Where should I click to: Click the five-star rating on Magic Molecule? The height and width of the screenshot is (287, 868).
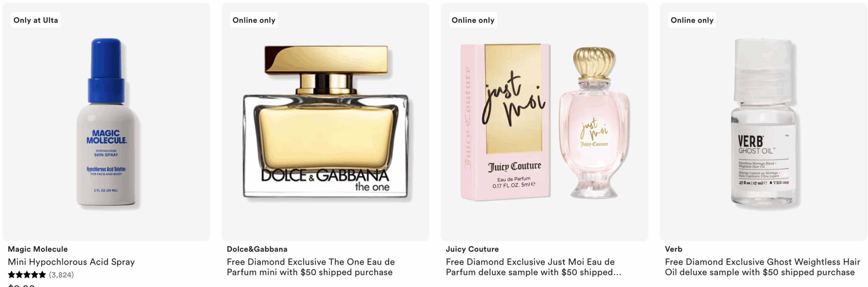point(27,275)
